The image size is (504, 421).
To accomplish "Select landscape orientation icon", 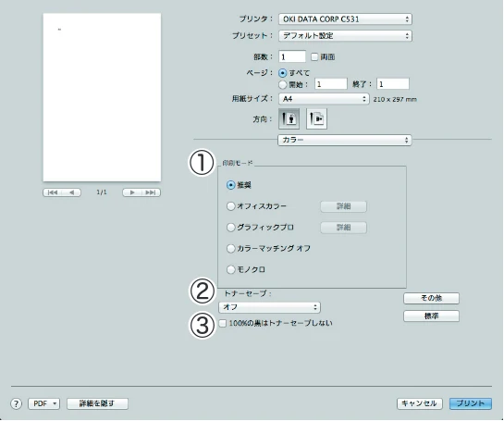I will pos(316,118).
